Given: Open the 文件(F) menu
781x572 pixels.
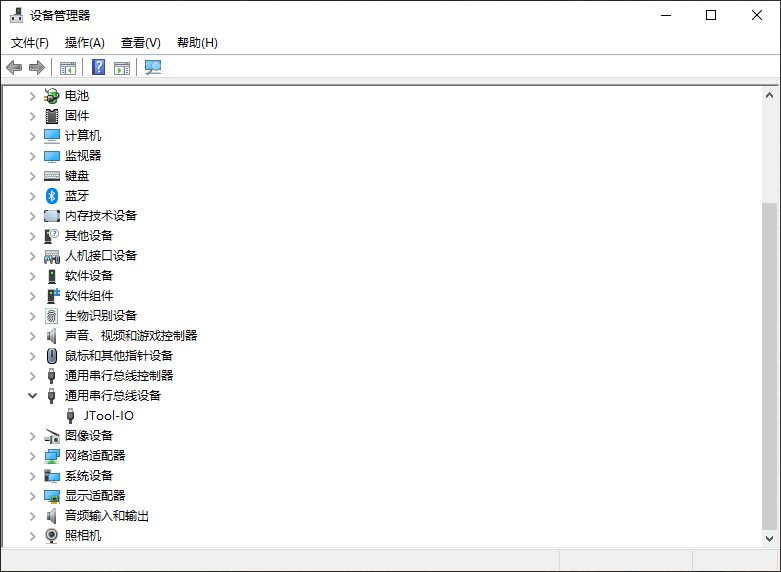Looking at the screenshot, I should pyautogui.click(x=30, y=43).
